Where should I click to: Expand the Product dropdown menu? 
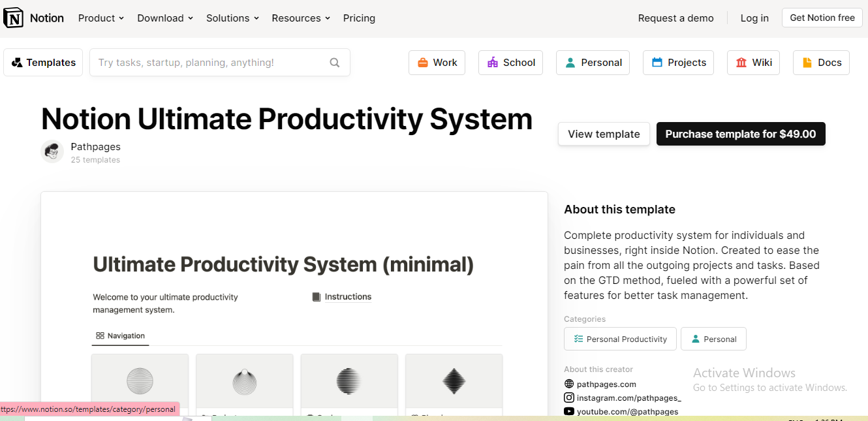point(101,18)
